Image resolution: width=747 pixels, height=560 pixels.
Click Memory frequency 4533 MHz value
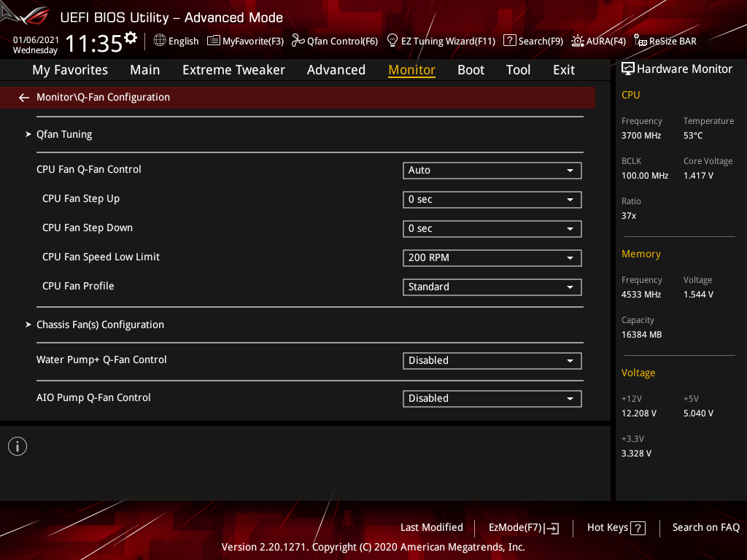coord(641,295)
